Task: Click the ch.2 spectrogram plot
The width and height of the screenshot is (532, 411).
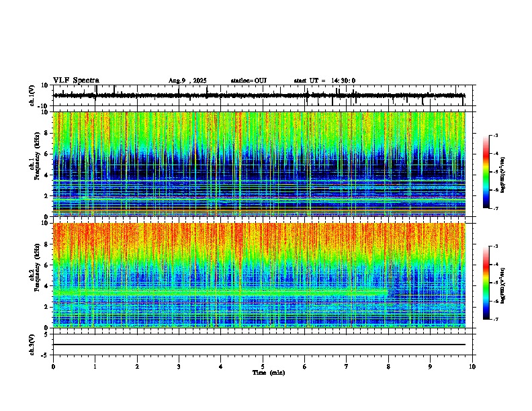Action: point(259,275)
